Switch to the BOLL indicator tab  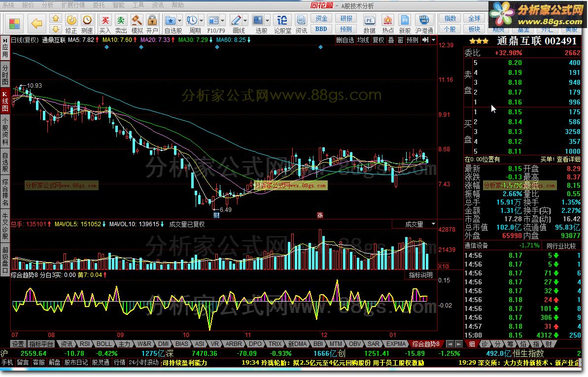pos(104,344)
